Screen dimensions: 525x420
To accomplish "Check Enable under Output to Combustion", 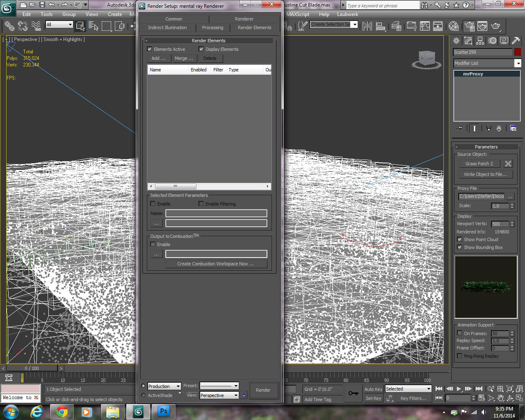I will pos(153,244).
